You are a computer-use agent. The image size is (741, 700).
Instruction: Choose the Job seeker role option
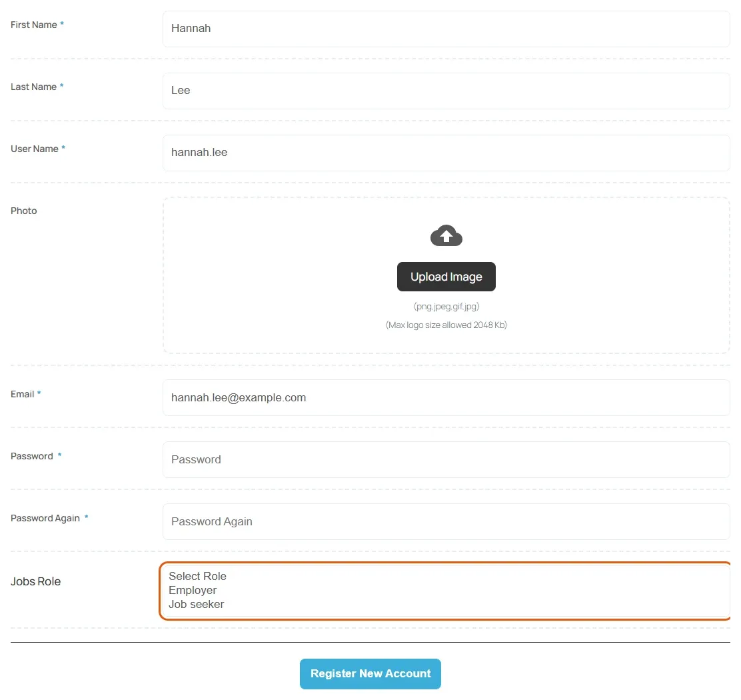point(196,604)
